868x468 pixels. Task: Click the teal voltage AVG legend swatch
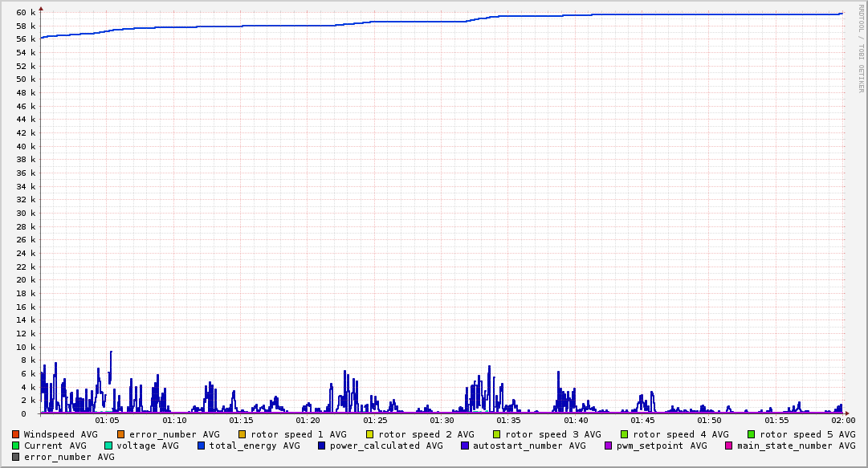pos(108,446)
